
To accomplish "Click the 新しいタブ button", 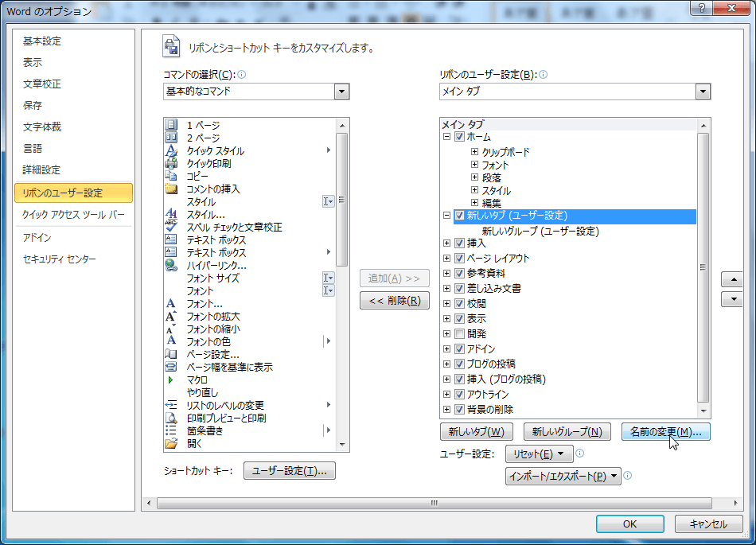I will [x=477, y=431].
